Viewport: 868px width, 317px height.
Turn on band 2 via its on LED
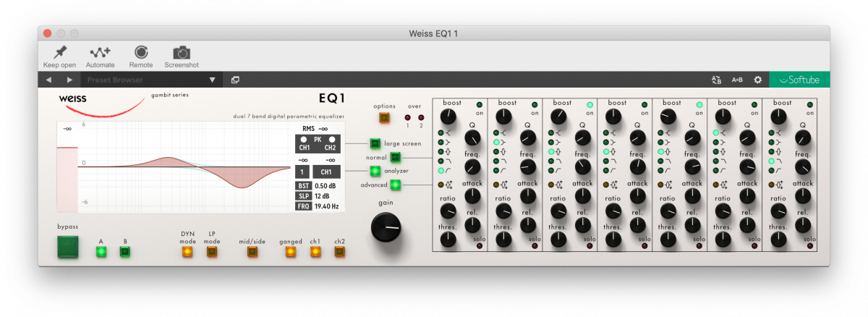coord(535,105)
